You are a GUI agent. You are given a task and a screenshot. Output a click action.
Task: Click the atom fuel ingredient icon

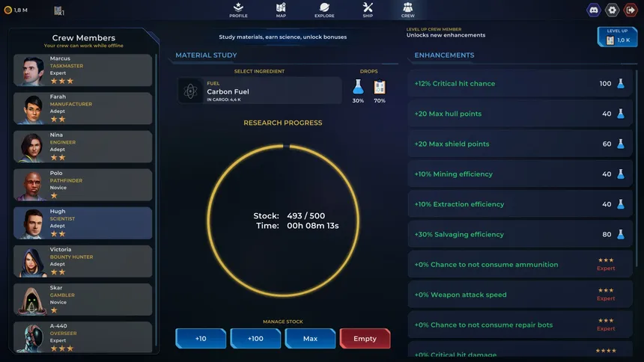tap(190, 90)
